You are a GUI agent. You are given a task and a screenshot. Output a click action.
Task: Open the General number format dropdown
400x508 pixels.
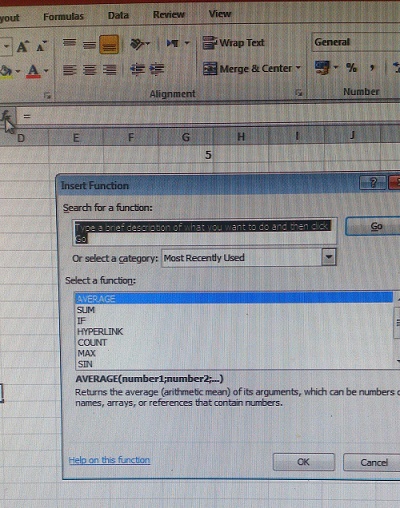355,42
